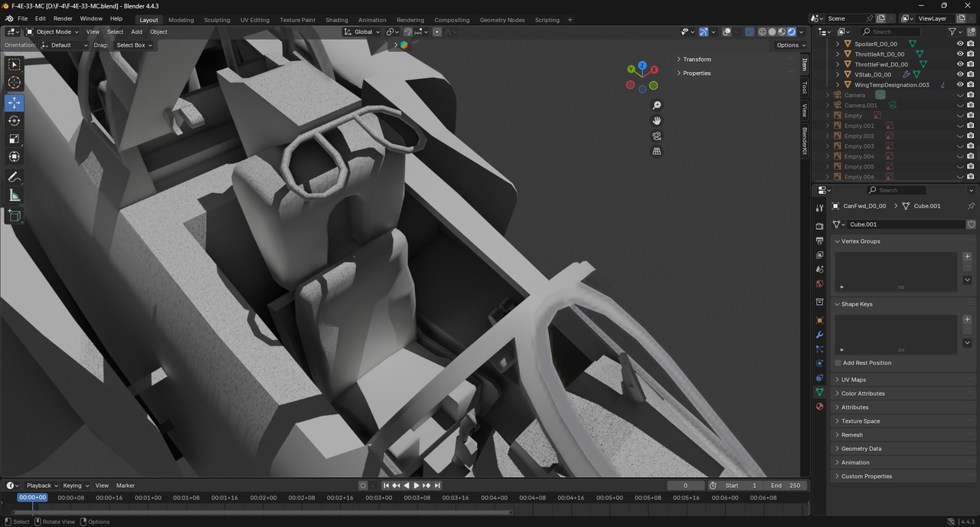
Task: Open the Global transform orientation dropdown
Action: pyautogui.click(x=361, y=32)
